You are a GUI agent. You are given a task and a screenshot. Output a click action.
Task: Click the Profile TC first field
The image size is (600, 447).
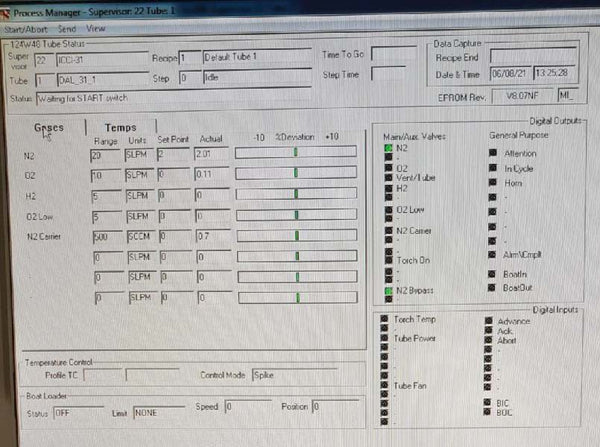tap(102, 375)
